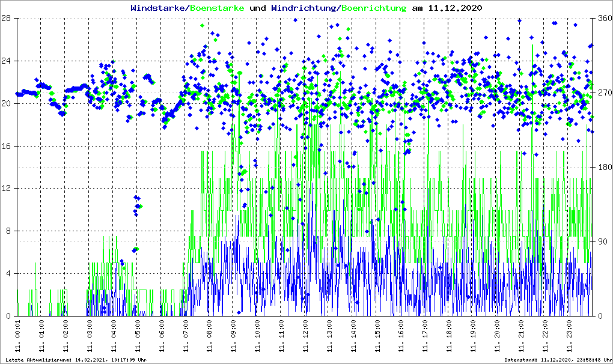Click the 360 degree label on the right axis
The image size is (613, 364).
[603, 19]
